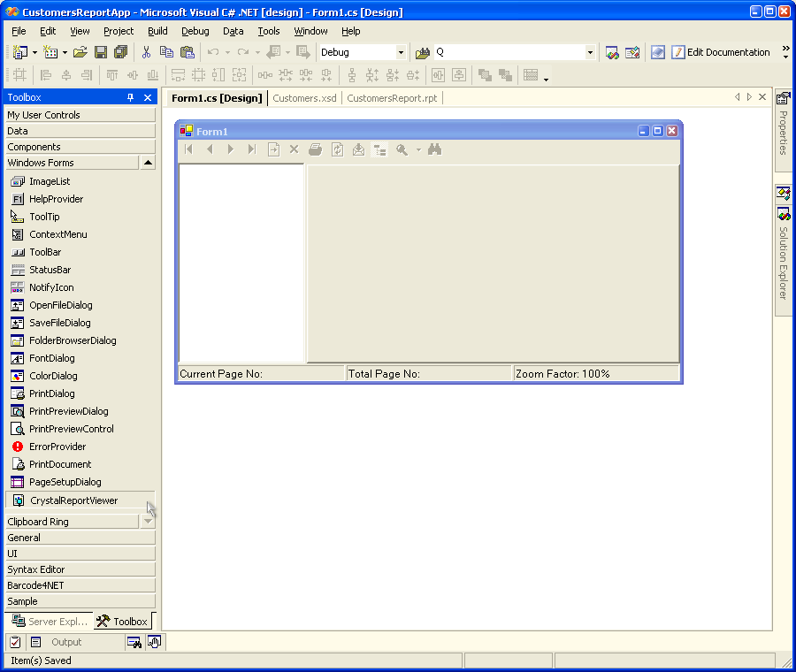Toggle Toolbox auto-hide pin
Viewport: 796px width, 672px height.
pyautogui.click(x=131, y=97)
